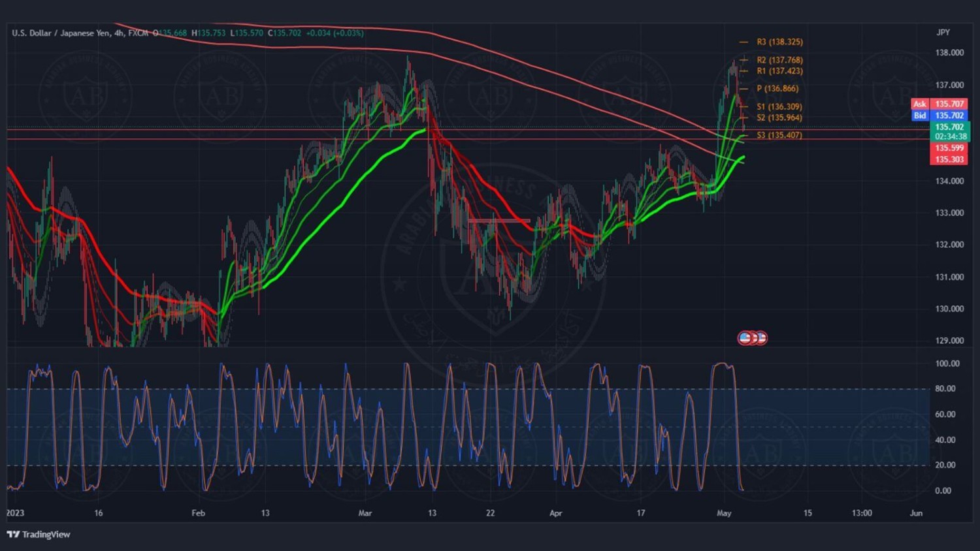Viewport: 980px width, 551px height.
Task: Click the S2 (135.964) pivot label
Action: 779,118
